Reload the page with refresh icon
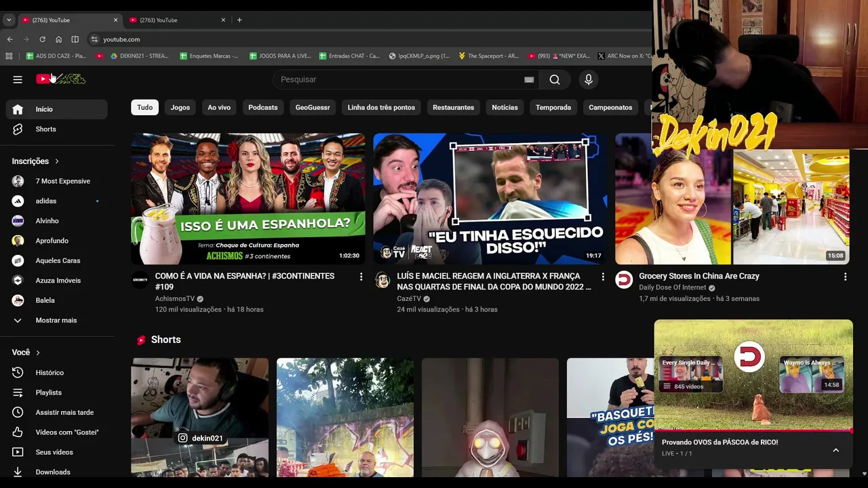 pos(42,39)
